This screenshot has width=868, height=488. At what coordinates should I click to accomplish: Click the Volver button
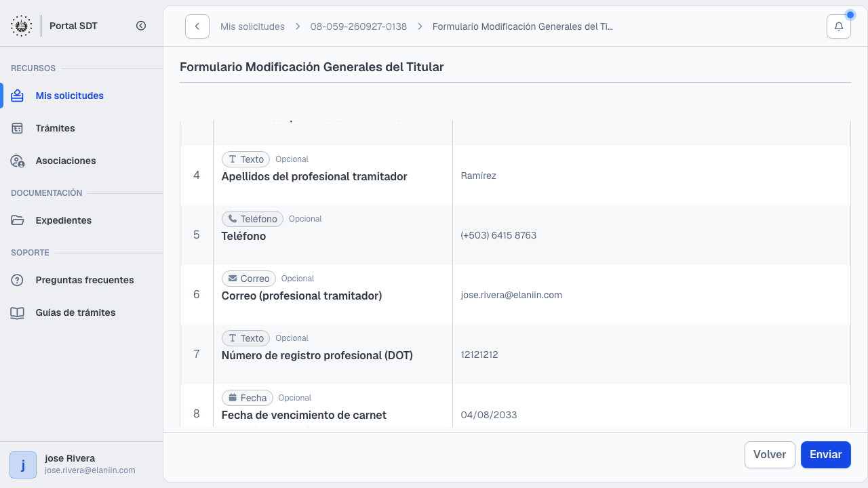pos(770,455)
